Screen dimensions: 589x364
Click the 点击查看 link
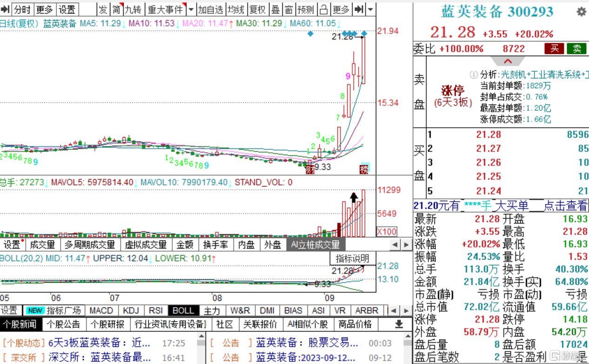(x=566, y=205)
